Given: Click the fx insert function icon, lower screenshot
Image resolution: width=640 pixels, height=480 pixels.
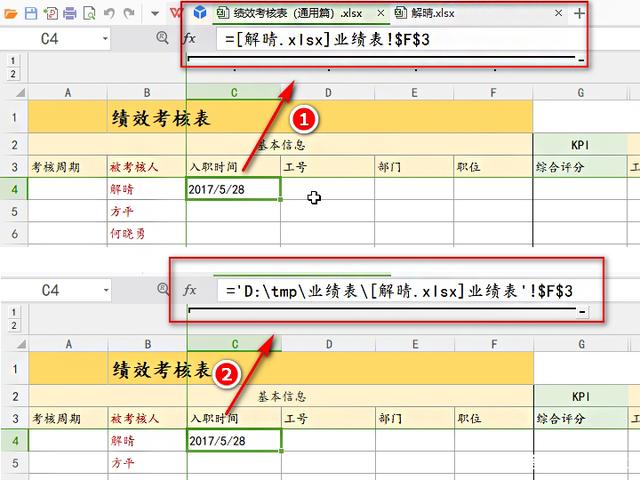Looking at the screenshot, I should coord(190,290).
